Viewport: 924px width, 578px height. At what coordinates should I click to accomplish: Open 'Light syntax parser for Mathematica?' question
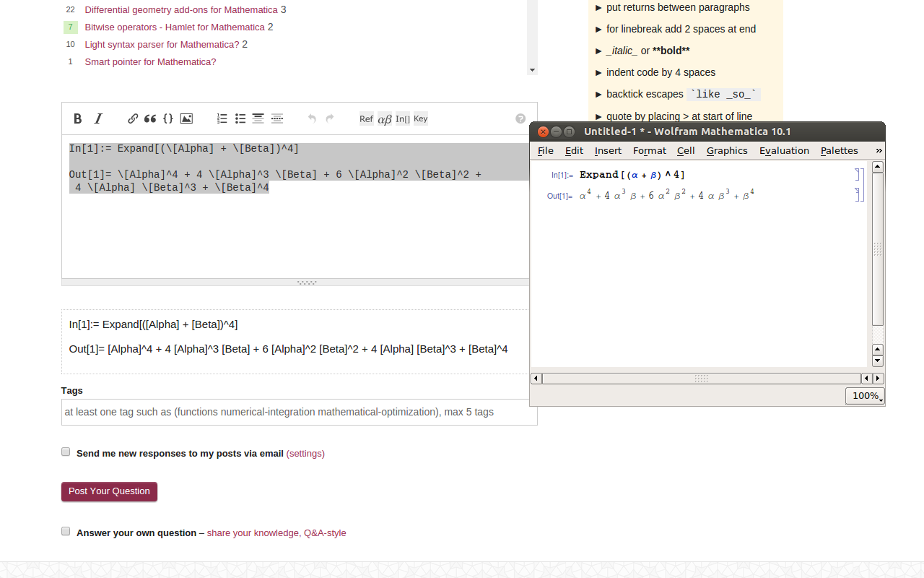point(162,45)
